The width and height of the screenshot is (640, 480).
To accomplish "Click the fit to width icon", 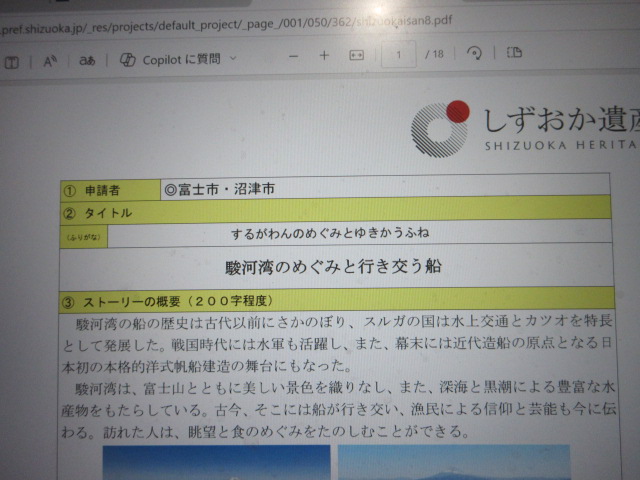I will point(356,56).
